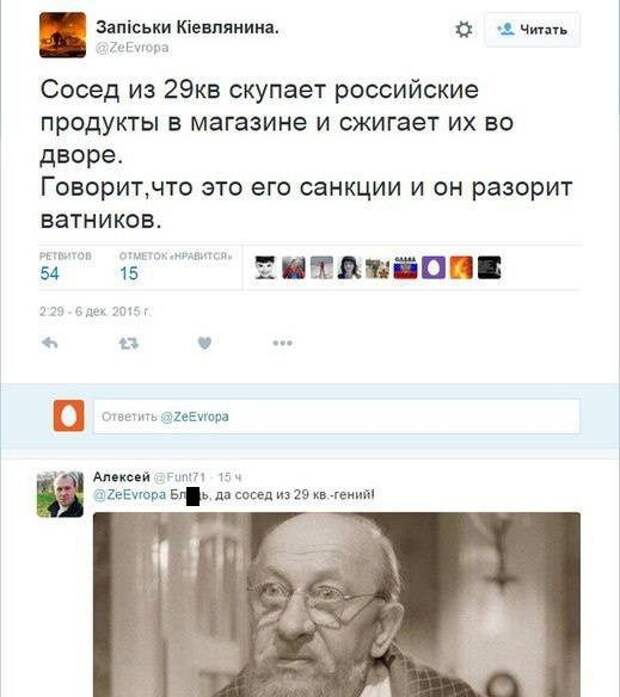620x697 pixels.
Task: Like the tweet with heart icon
Action: coord(204,343)
